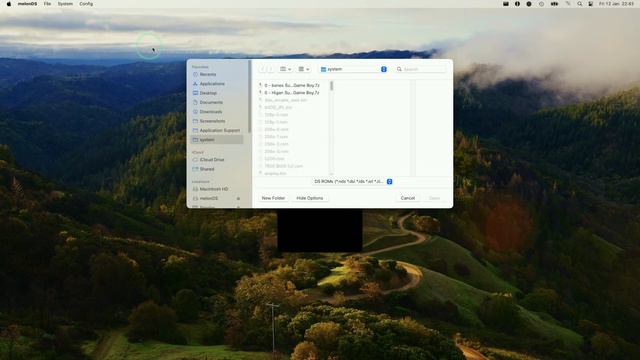The image size is (640, 360).
Task: Open the DS ROMs file type dropdown
Action: (x=352, y=182)
